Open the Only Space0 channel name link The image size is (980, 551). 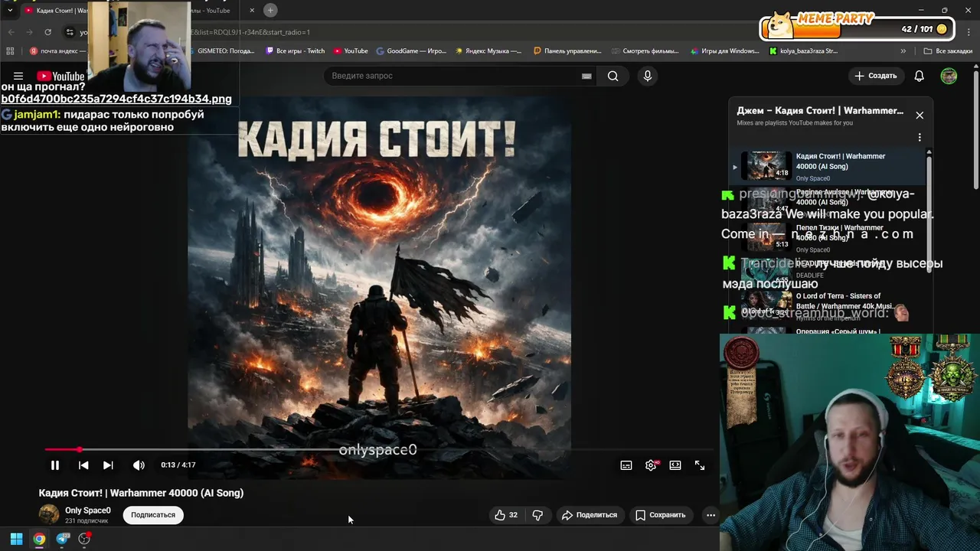click(x=88, y=510)
